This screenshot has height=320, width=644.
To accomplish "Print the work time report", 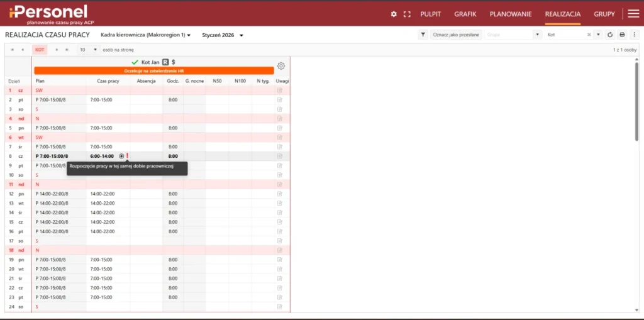I will [x=622, y=35].
